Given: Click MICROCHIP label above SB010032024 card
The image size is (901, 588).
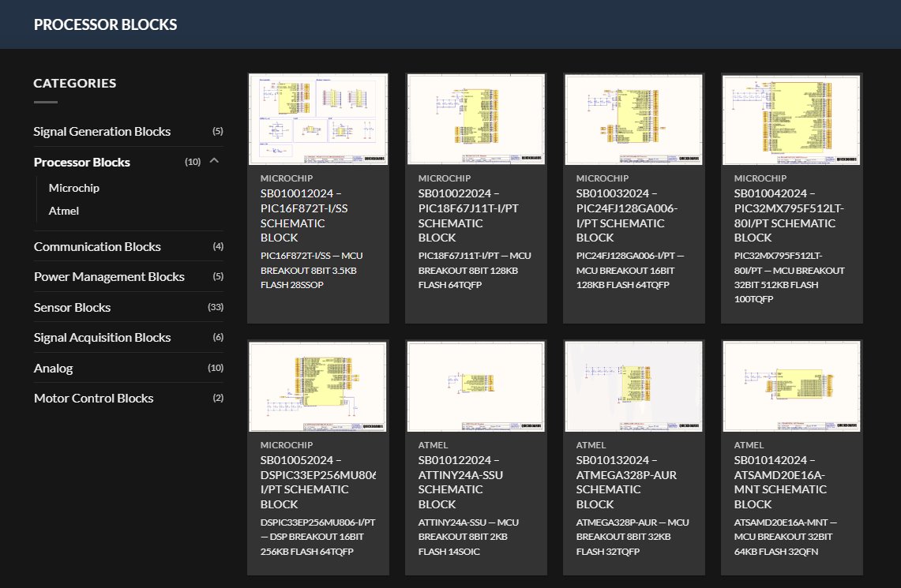Looking at the screenshot, I should coord(603,178).
